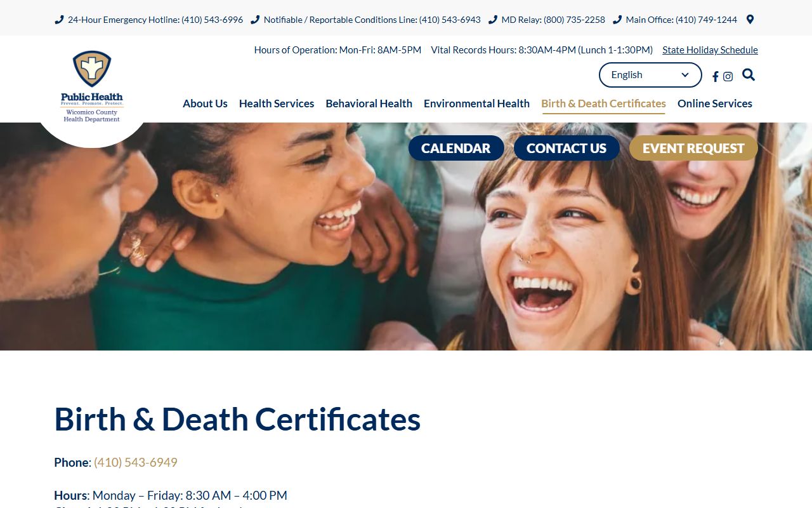Click the EVENT REQUEST button
The width and height of the screenshot is (812, 508).
[x=693, y=148]
